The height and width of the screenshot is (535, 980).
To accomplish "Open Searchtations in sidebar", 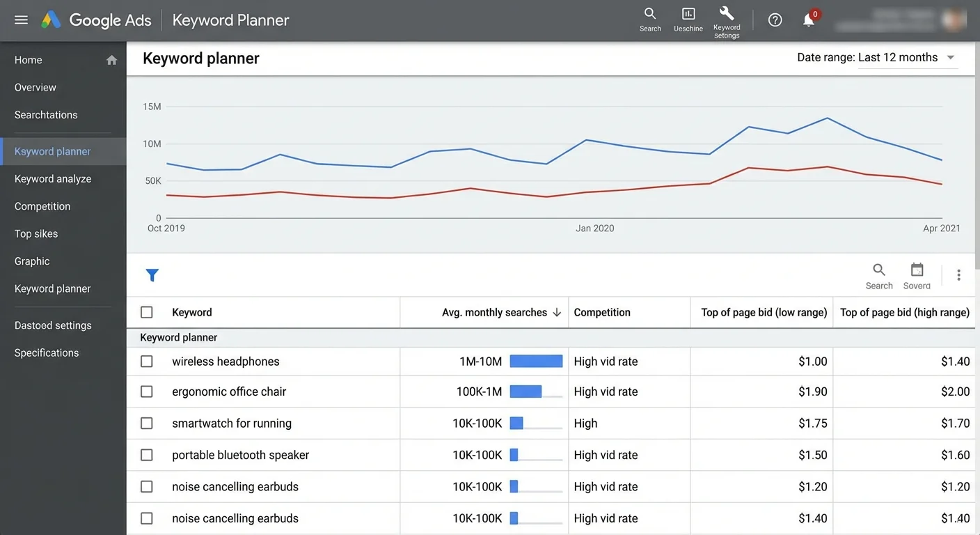I will [46, 115].
